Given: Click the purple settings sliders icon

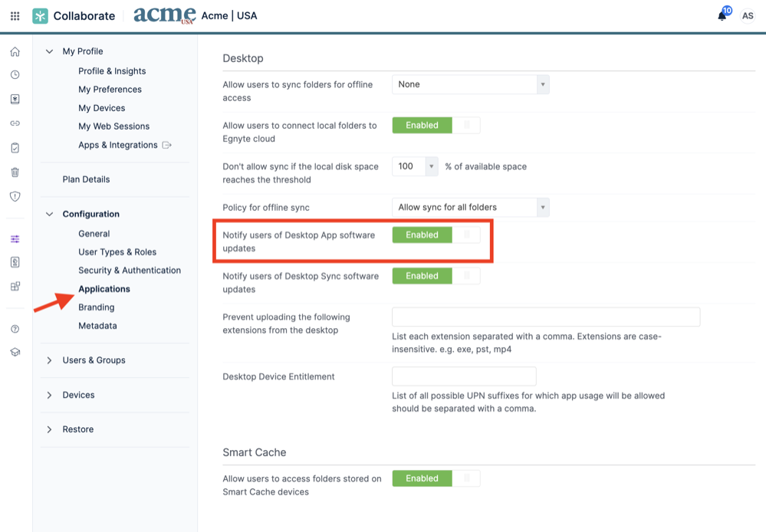Looking at the screenshot, I should [15, 239].
